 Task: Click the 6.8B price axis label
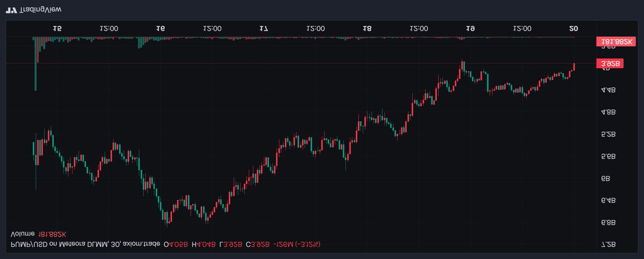pyautogui.click(x=609, y=223)
